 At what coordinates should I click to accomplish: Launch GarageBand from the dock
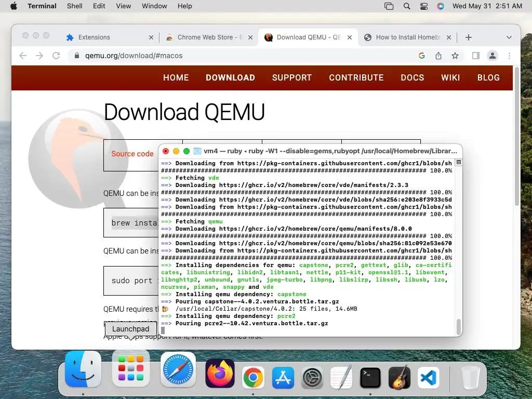tap(400, 377)
